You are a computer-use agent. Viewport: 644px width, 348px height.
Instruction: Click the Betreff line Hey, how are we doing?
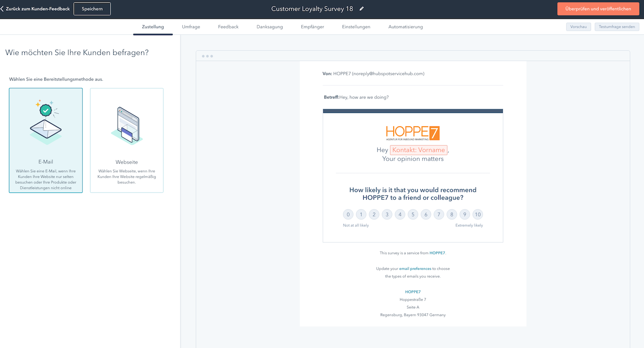point(356,97)
